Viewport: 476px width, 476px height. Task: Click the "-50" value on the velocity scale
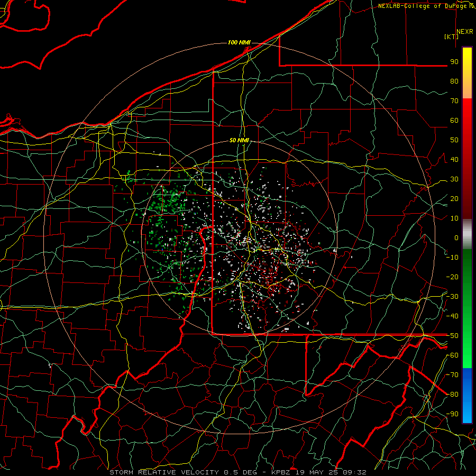tap(452, 336)
